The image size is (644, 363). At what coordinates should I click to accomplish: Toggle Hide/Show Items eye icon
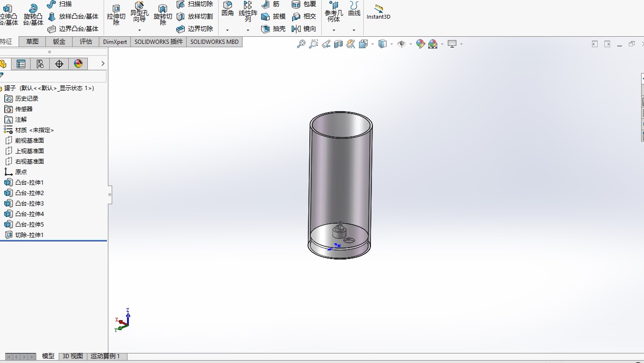pyautogui.click(x=401, y=44)
